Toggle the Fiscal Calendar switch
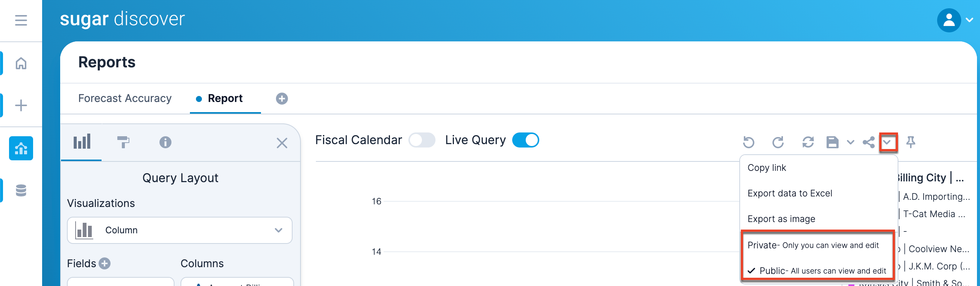 click(422, 140)
